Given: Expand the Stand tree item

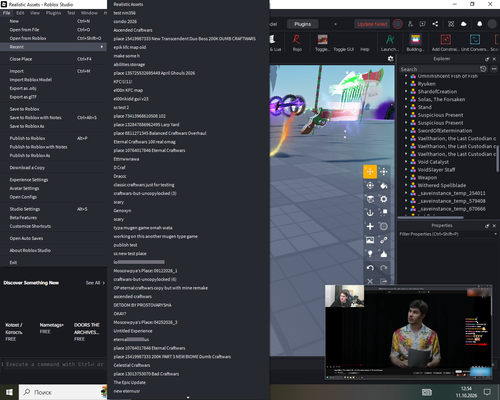Looking at the screenshot, I should pyautogui.click(x=406, y=107).
